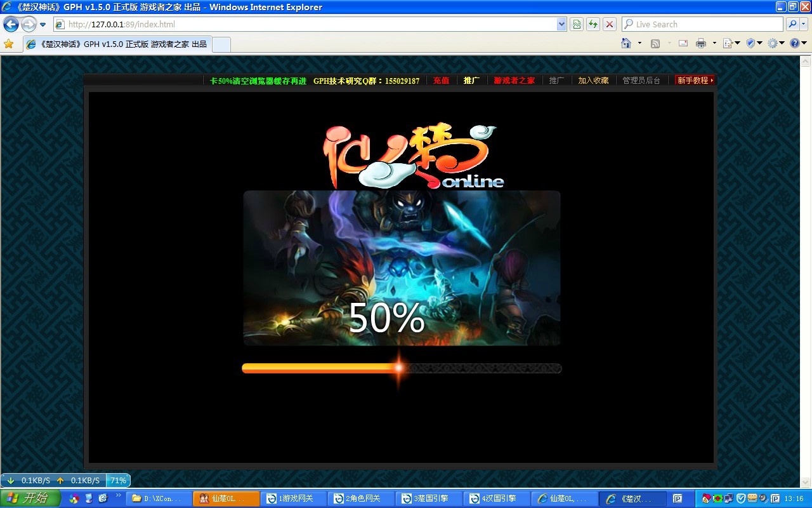This screenshot has width=812, height=508.
Task: Click the browser Back arrow button
Action: (x=11, y=25)
